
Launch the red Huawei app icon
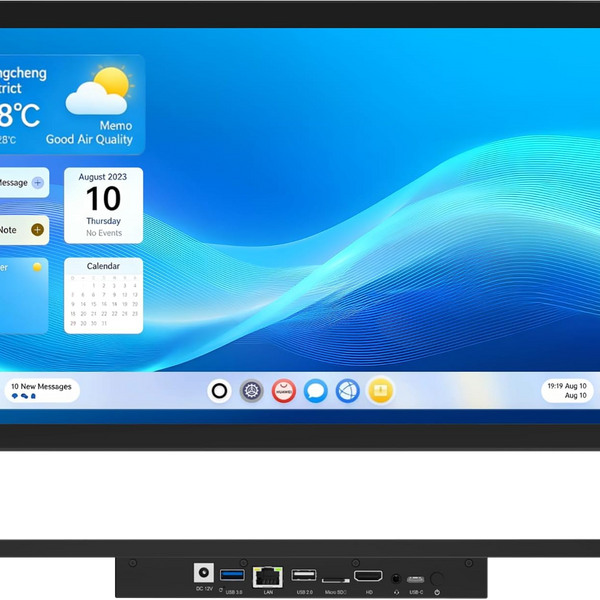(284, 391)
